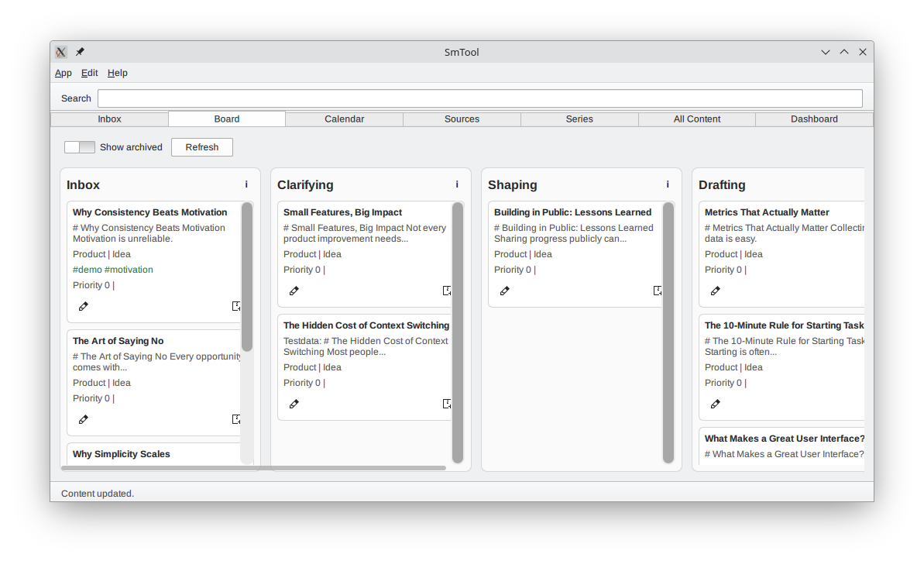Click the Inbox column vertical scrollbar
This screenshot has width=924, height=561.
click(x=247, y=277)
